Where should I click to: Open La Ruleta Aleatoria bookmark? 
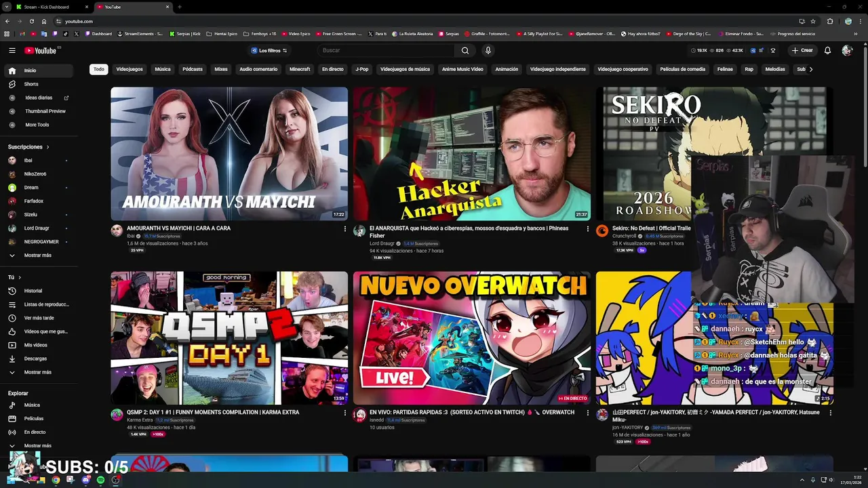coord(411,34)
